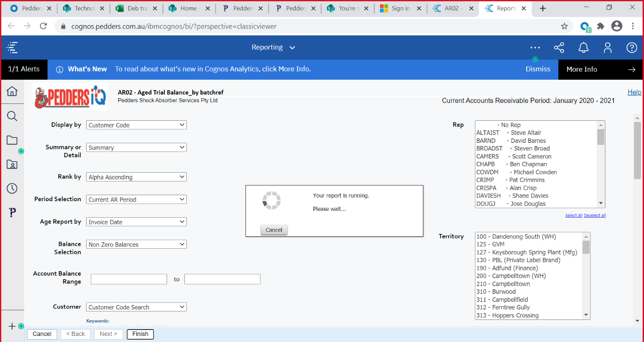
Task: Switch to the Home browser tab
Action: click(189, 8)
